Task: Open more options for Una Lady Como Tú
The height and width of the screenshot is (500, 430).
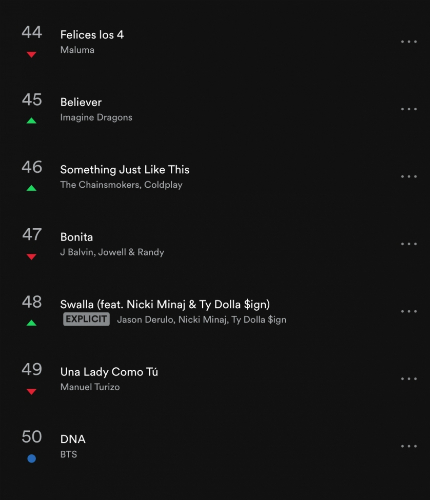Action: (x=409, y=379)
